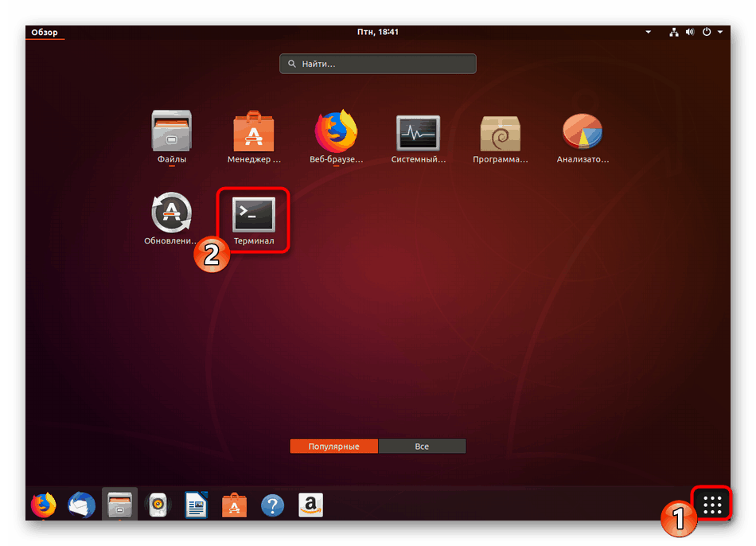The image size is (756, 546).
Task: Click the Найти search field
Action: tap(377, 63)
